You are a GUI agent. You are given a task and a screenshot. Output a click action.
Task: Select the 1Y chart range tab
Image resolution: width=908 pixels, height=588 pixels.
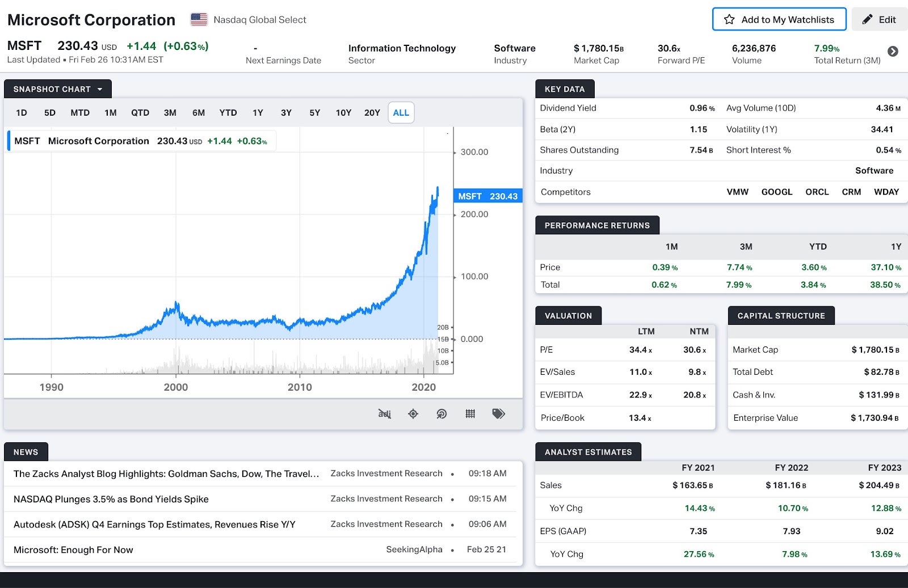(x=258, y=113)
